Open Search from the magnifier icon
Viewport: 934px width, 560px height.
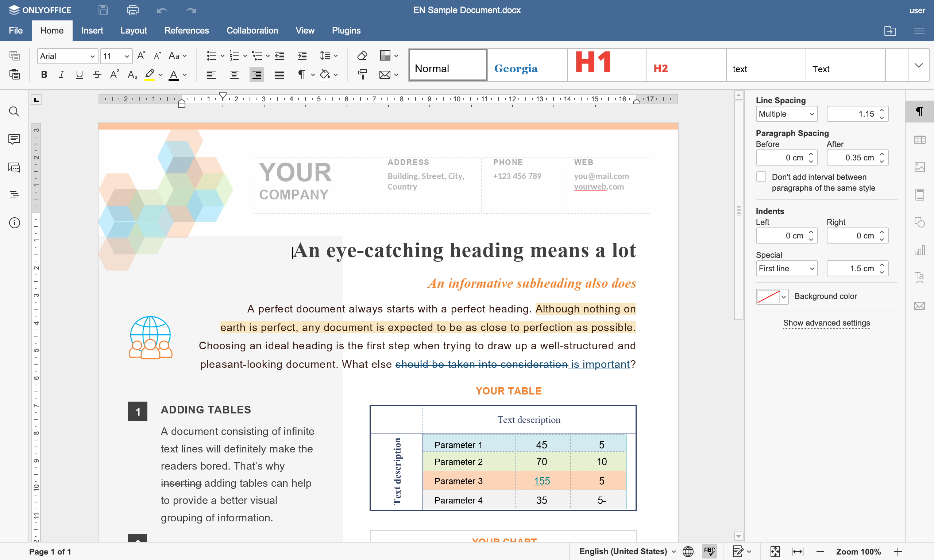pyautogui.click(x=14, y=112)
